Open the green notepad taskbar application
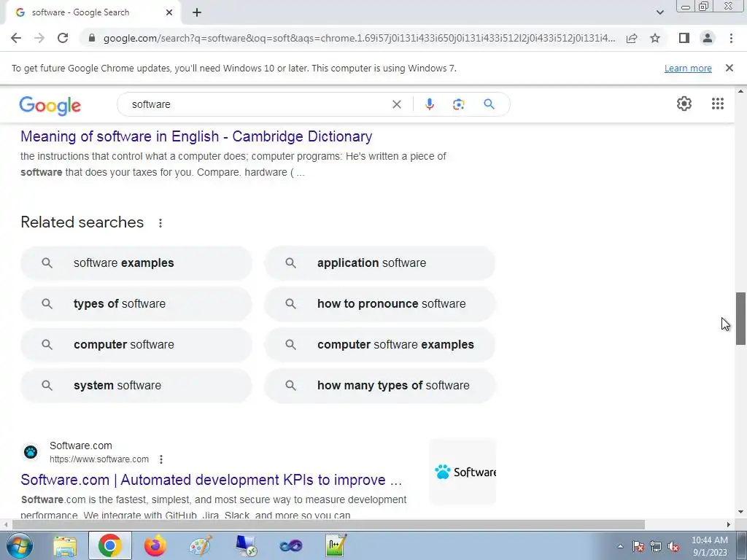Viewport: 747px width, 560px height. 336,545
